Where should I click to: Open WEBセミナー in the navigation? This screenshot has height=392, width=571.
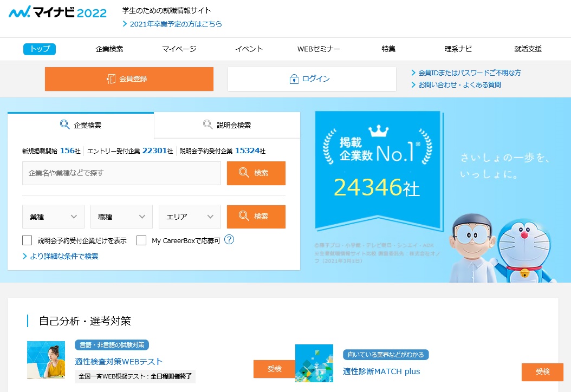[x=319, y=49]
